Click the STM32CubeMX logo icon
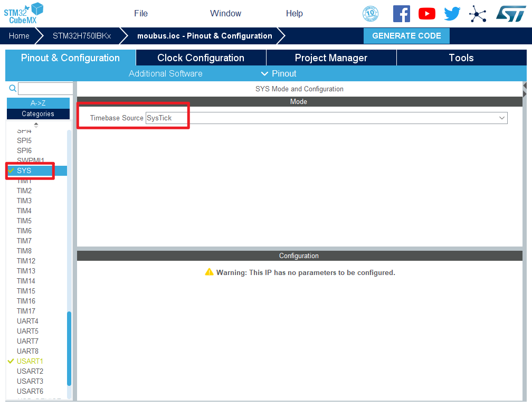Viewport: 532px width, 407px height. point(24,13)
